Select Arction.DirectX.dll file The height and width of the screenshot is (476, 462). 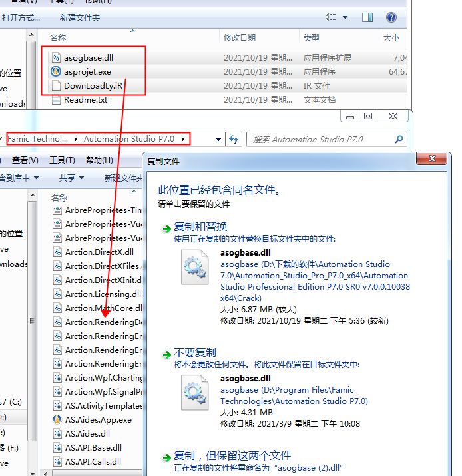click(99, 252)
